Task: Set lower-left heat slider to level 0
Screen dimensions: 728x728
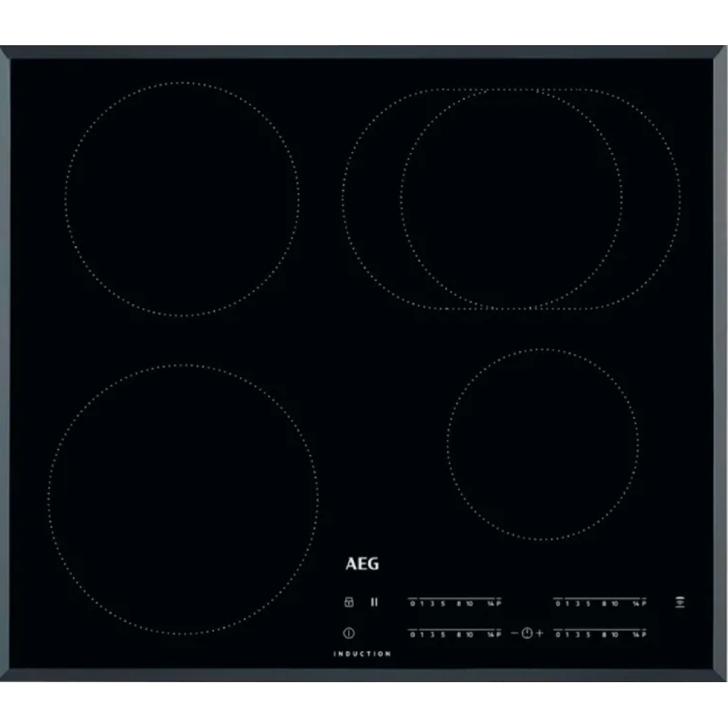Action: [x=413, y=635]
